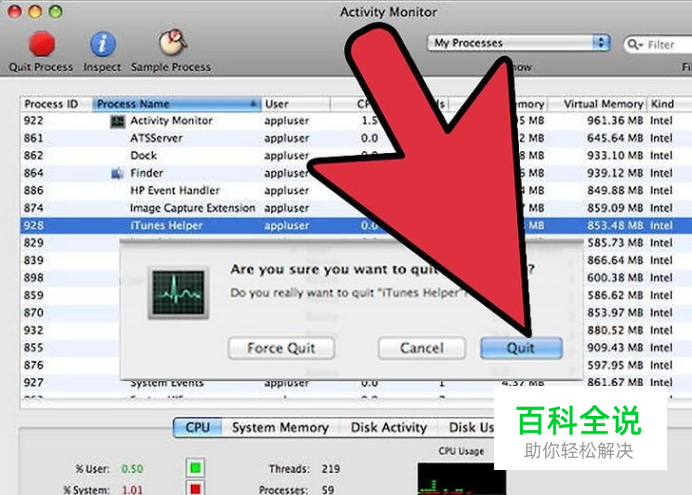Select the Activity Monitor process row
Screen dimensions: 692x495
(356, 120)
